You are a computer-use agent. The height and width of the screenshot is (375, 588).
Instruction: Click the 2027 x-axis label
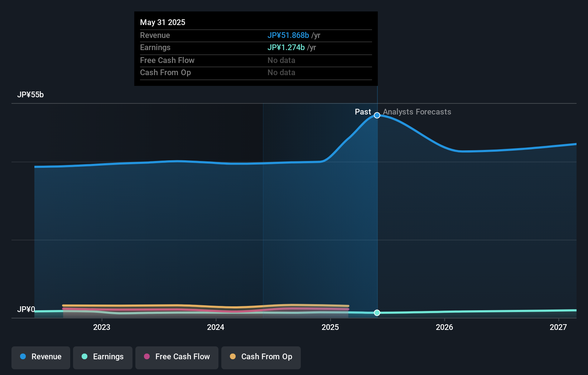(x=558, y=327)
